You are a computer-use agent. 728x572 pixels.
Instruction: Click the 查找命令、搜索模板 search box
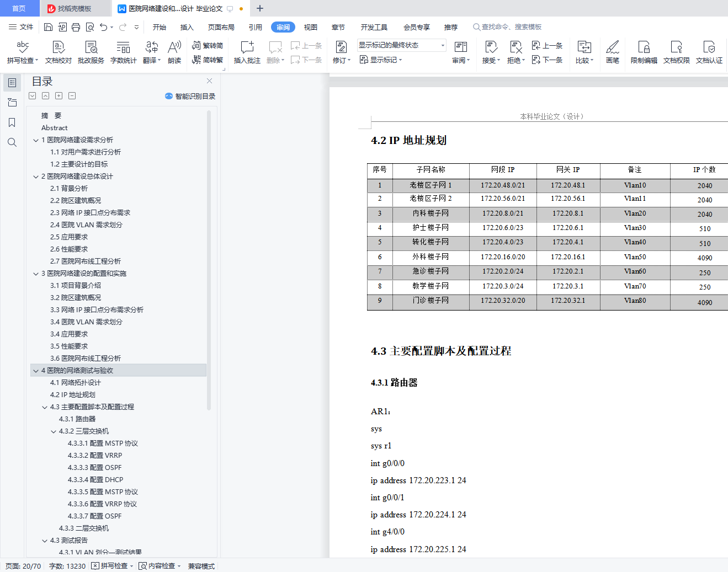(x=508, y=27)
